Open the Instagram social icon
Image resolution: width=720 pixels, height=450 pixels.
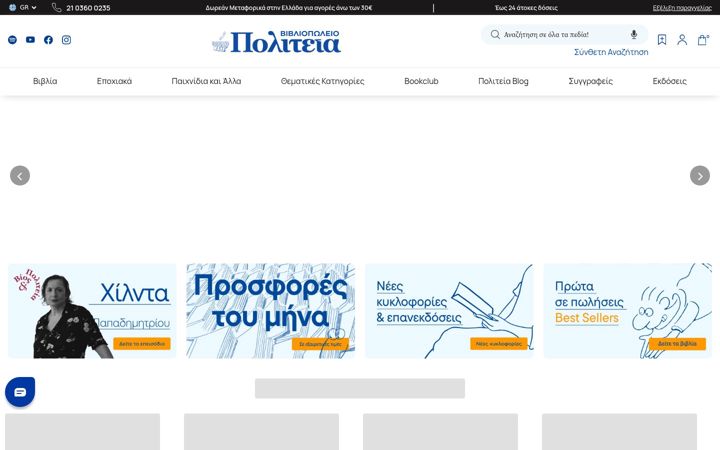[x=67, y=40]
